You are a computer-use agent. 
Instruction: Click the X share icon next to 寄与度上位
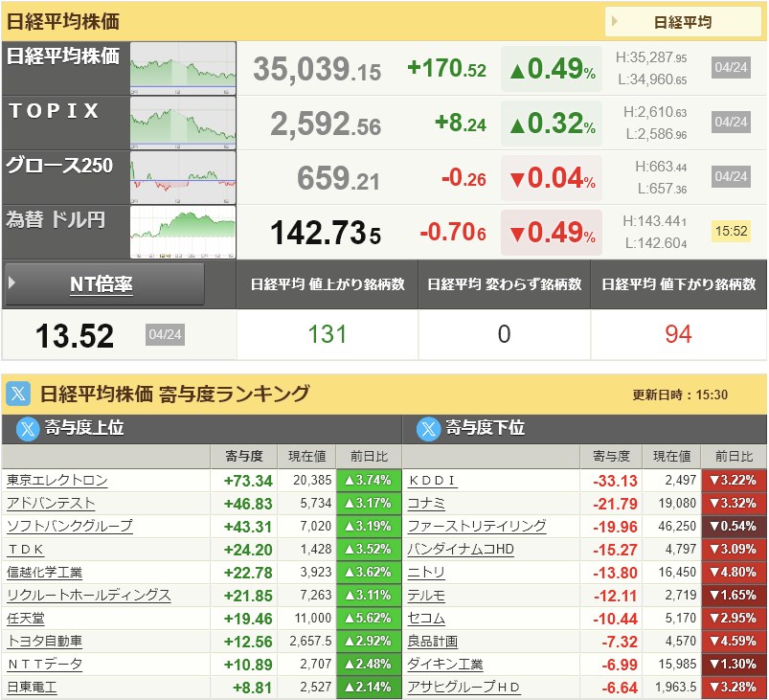pyautogui.click(x=28, y=429)
